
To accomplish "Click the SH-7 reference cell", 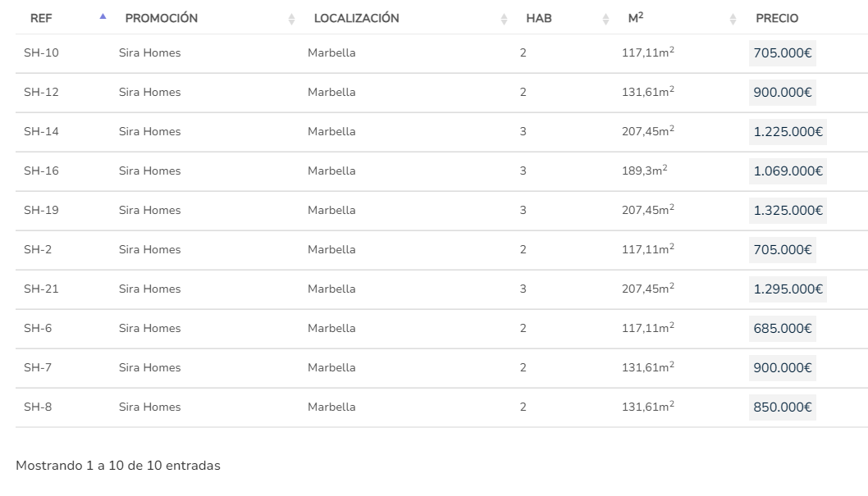I will pyautogui.click(x=38, y=368).
